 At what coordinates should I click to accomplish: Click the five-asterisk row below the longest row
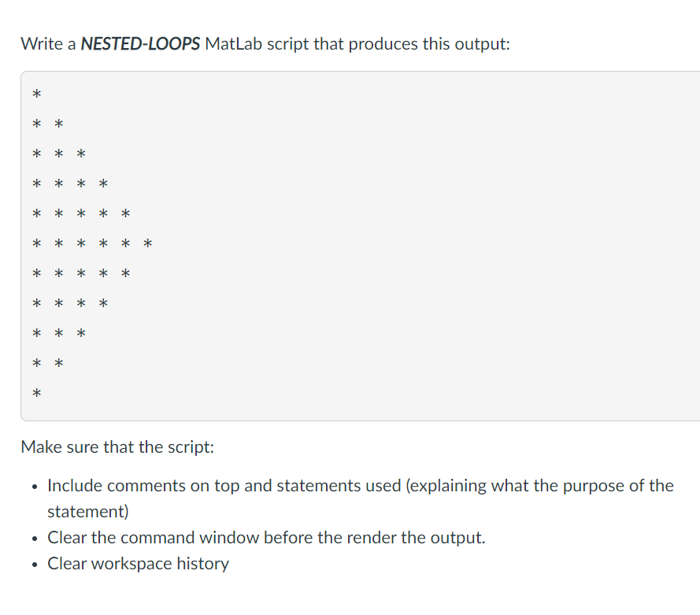pos(81,273)
